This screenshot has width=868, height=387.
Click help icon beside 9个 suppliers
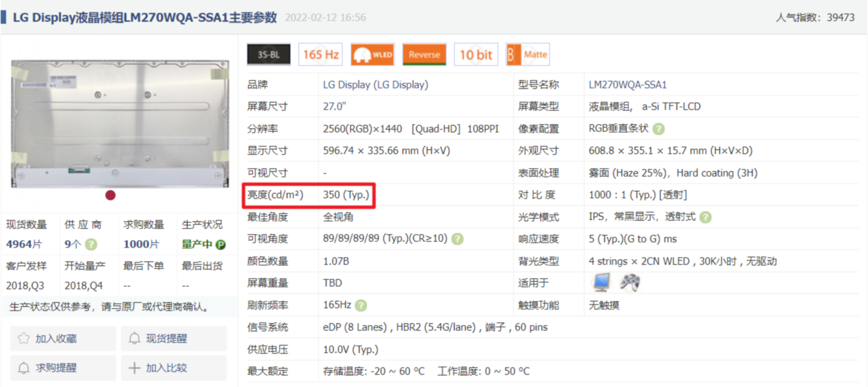[91, 244]
